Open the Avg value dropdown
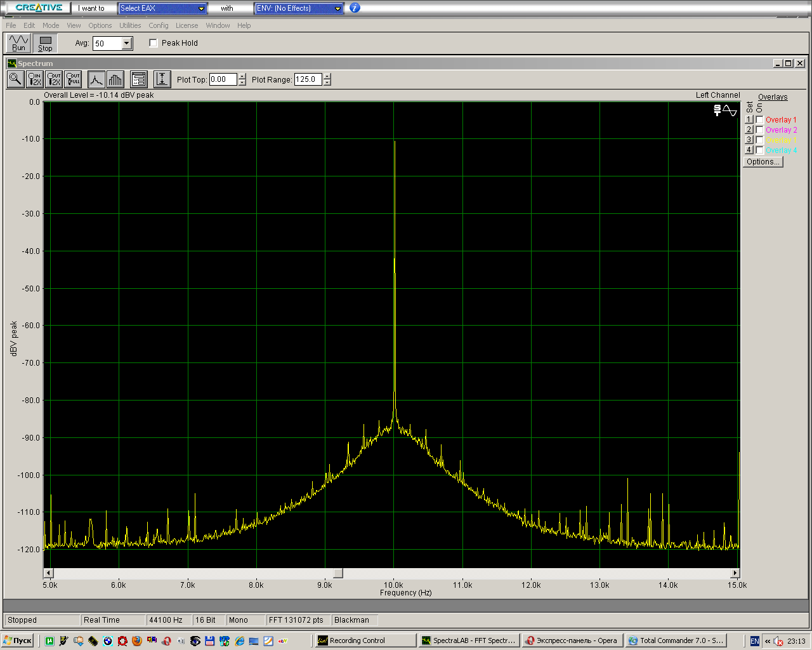 (x=127, y=43)
